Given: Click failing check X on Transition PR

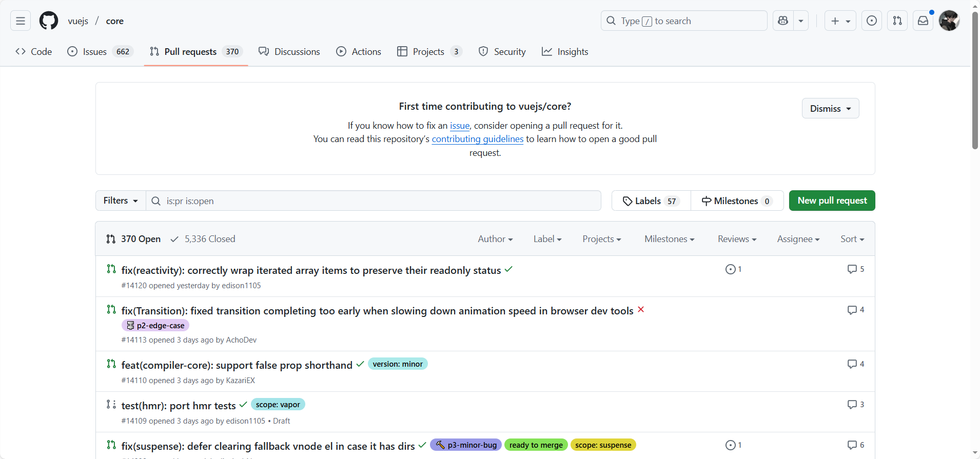Looking at the screenshot, I should tap(641, 310).
